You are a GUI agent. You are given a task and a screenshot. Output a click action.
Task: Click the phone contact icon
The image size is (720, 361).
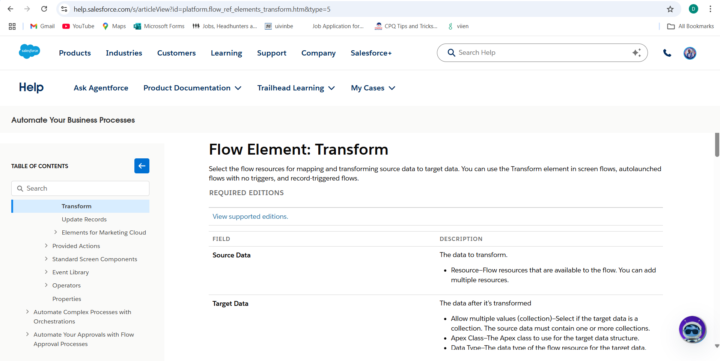tap(667, 53)
